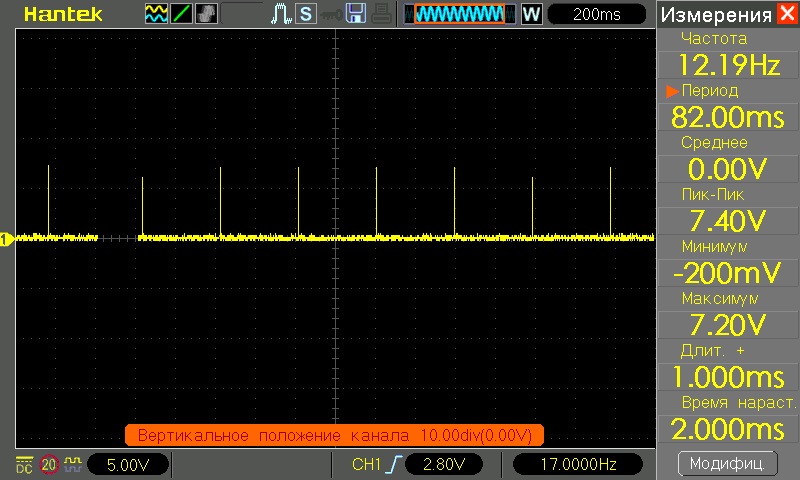This screenshot has width=800, height=480.
Task: Select the Частота 12.19Hz measurement
Action: (x=728, y=54)
